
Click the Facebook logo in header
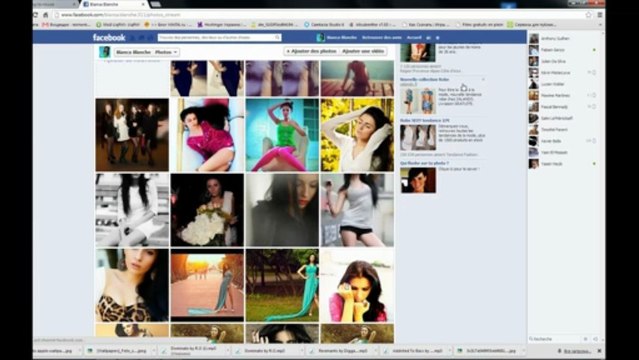(109, 38)
